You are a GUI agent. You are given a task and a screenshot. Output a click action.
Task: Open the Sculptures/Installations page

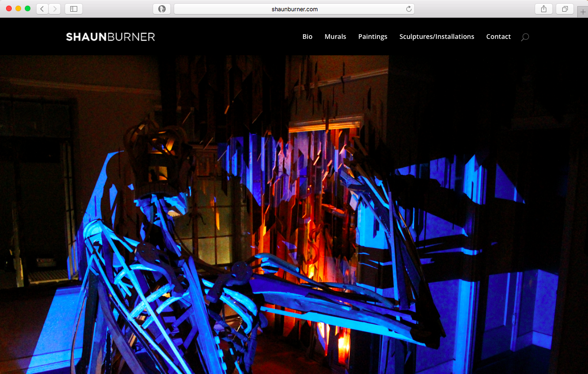[x=437, y=37]
